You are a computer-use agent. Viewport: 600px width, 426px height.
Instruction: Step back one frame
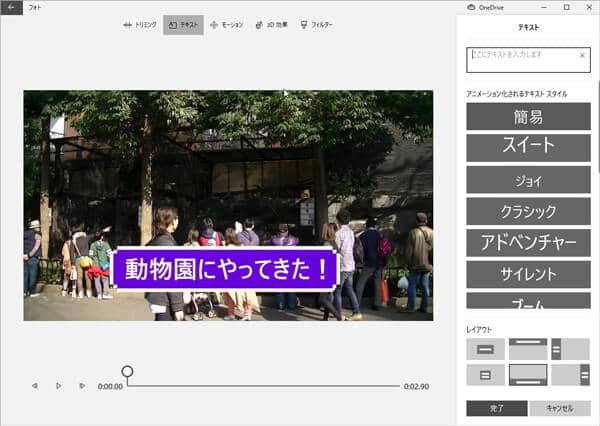(35, 386)
